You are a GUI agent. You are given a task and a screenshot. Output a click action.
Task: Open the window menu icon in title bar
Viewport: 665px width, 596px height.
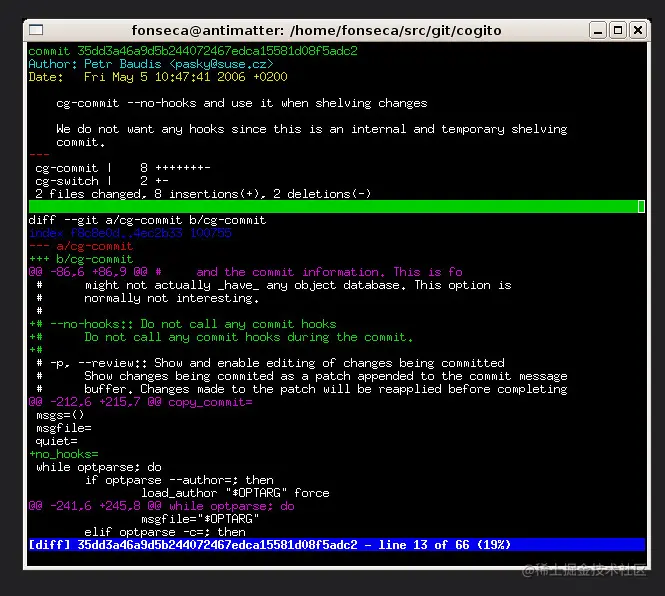click(x=36, y=30)
